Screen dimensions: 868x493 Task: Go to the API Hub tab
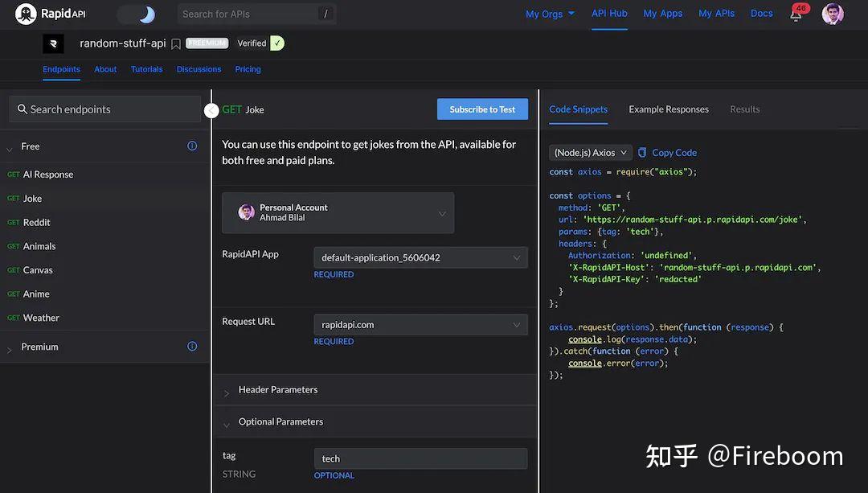609,14
